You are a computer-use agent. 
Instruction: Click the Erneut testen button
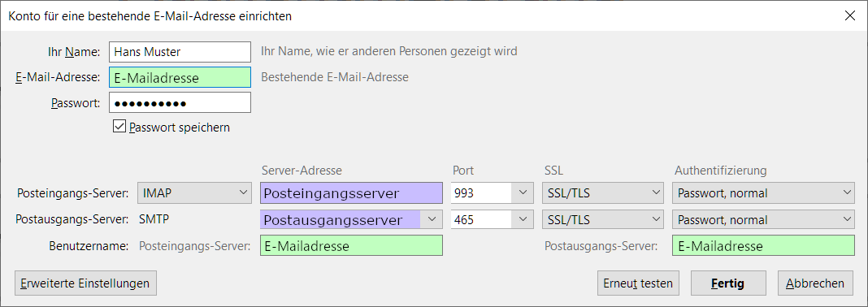click(x=638, y=283)
